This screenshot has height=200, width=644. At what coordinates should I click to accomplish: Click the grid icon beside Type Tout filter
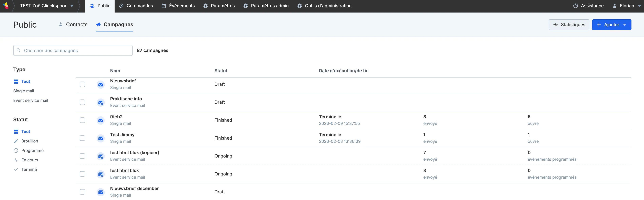(16, 81)
